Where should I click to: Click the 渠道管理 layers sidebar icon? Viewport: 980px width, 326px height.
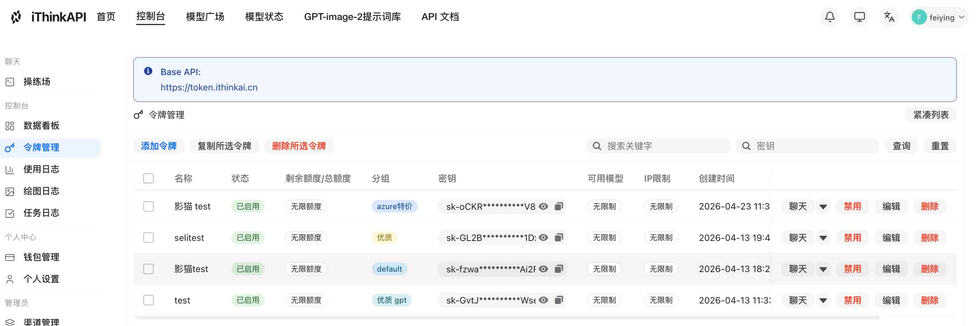(10, 322)
